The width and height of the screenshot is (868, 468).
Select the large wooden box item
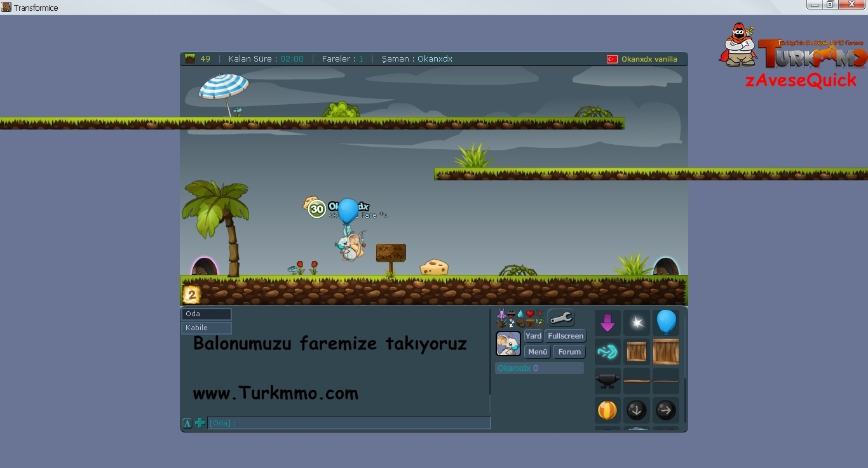[x=666, y=352]
